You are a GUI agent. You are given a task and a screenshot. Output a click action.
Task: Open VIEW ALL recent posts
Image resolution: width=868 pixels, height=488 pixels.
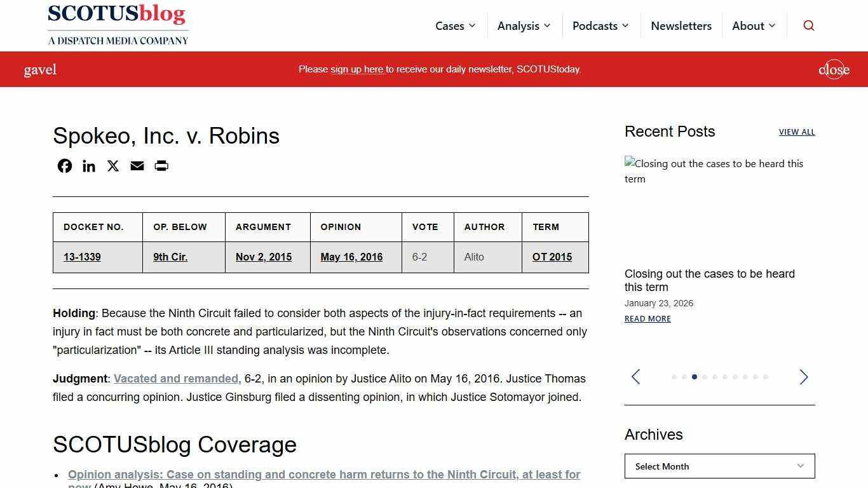[797, 132]
